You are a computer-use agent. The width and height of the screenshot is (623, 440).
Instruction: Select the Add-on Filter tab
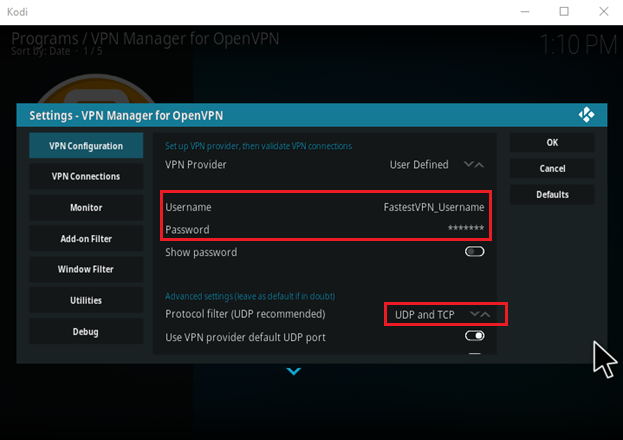pos(86,238)
